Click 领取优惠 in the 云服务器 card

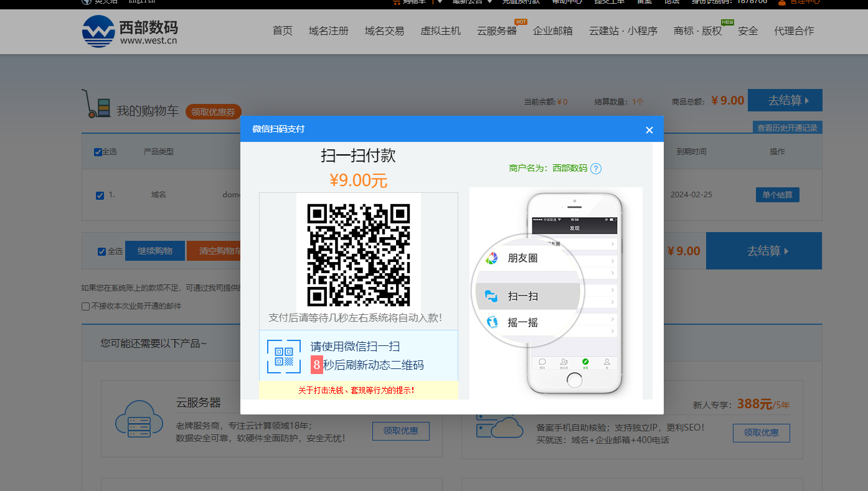(401, 431)
